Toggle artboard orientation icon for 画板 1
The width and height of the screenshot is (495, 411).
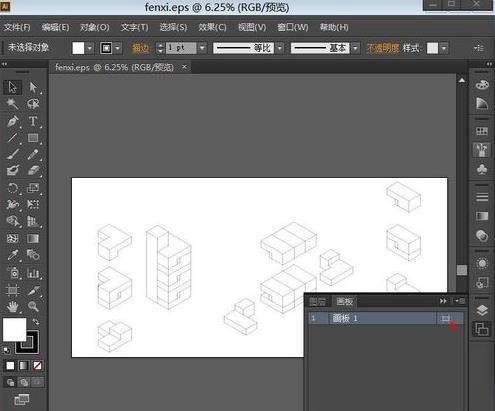pyautogui.click(x=445, y=319)
